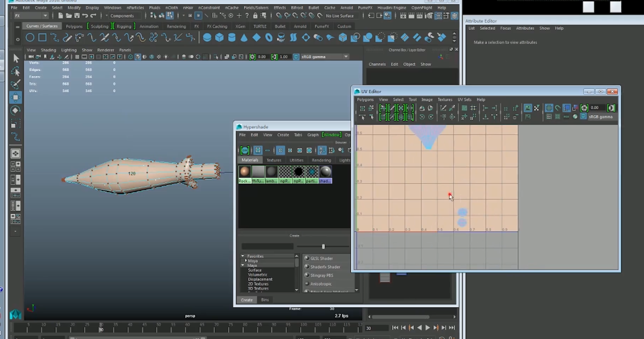Toggle viewport exposure control icon
This screenshot has height=339, width=644.
252,57
